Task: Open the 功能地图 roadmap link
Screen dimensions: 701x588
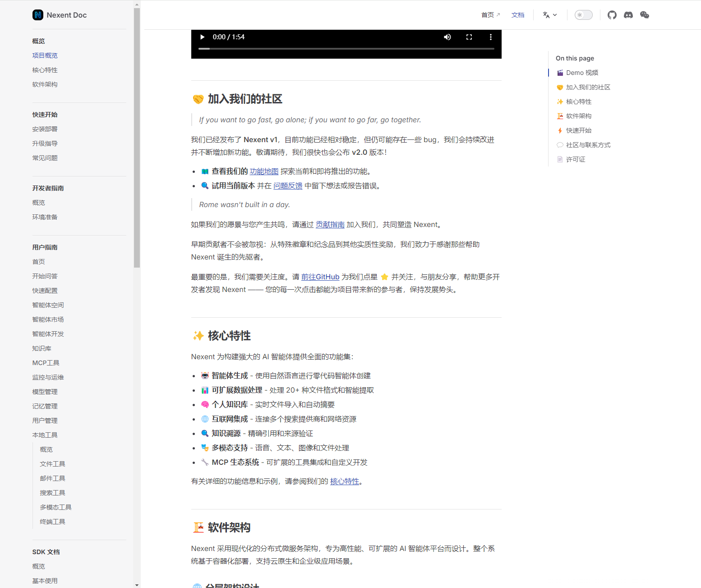Action: point(264,171)
